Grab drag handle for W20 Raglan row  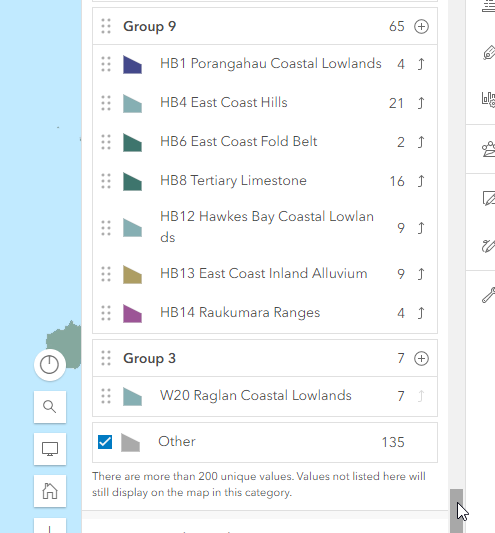[106, 396]
